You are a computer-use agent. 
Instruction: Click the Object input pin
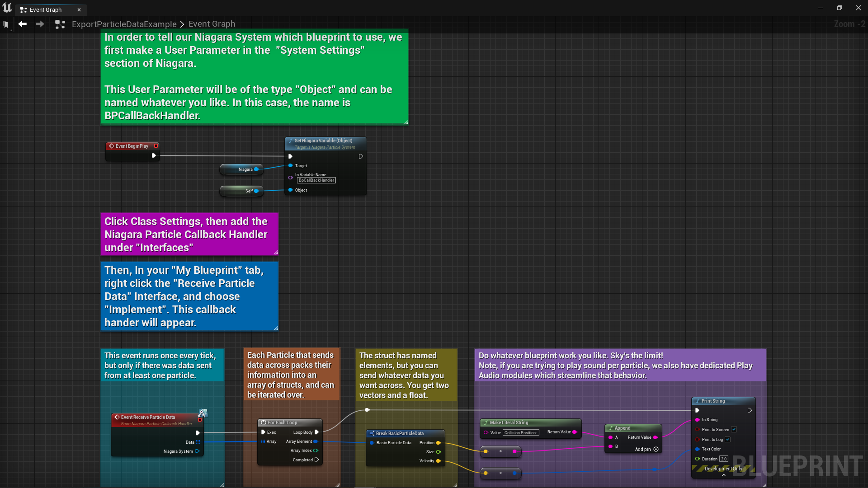click(290, 190)
